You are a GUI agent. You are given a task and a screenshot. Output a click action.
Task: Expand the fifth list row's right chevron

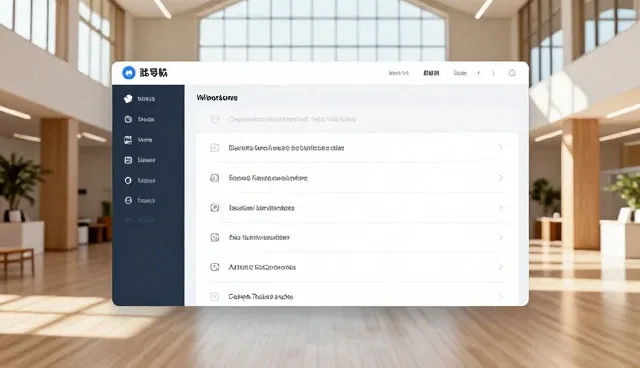pos(500,237)
